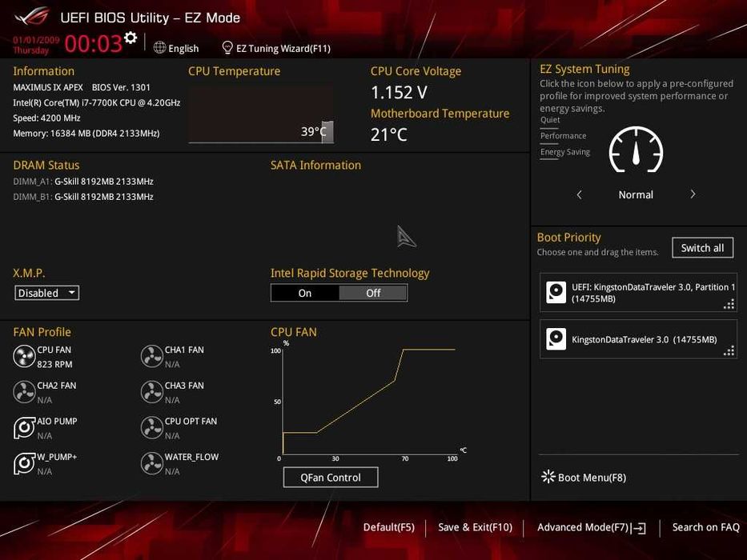Viewport: 747px width, 560px height.
Task: Click the language globe icon
Action: [x=159, y=48]
